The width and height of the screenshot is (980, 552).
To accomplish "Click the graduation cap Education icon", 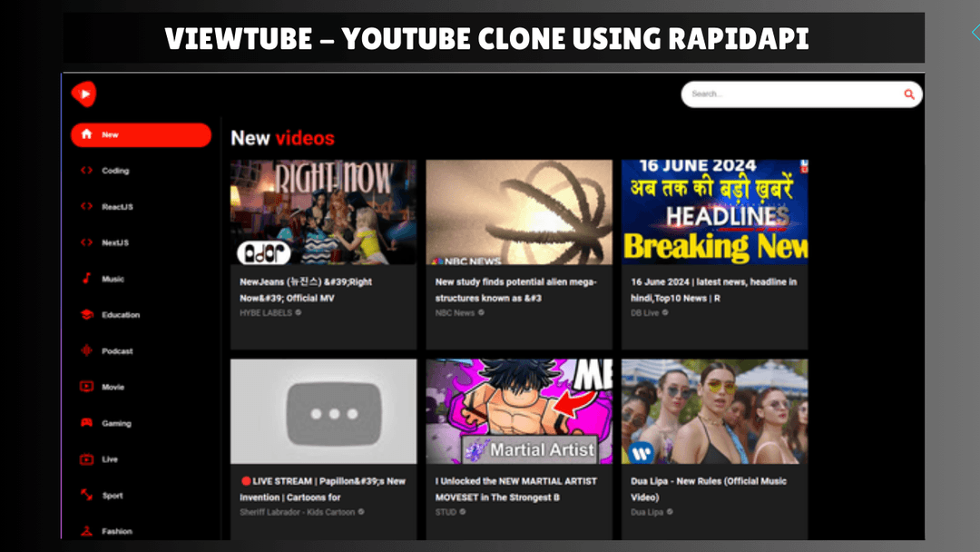I will [x=86, y=314].
